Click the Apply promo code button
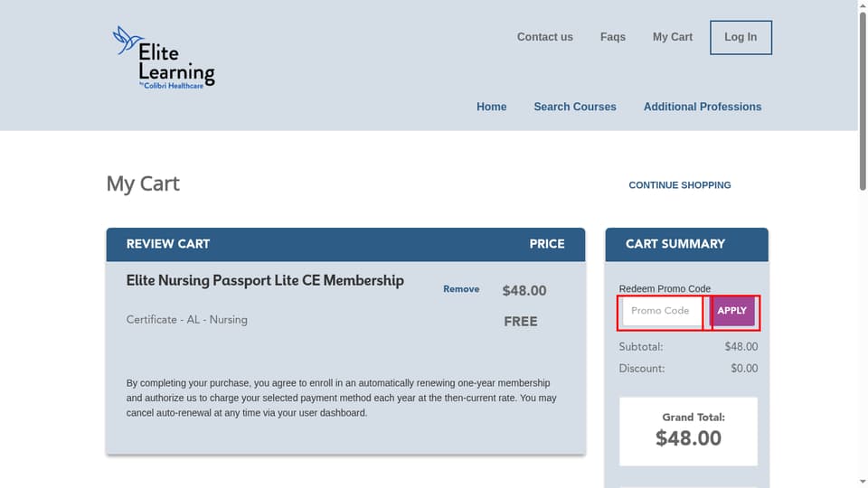The width and height of the screenshot is (868, 488). 731,311
